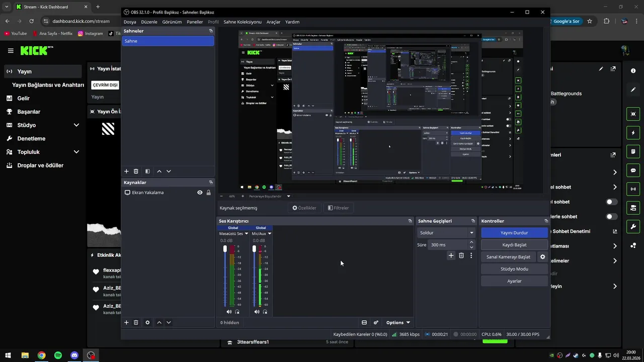Toggle lock on Ekran Yakalama source
Screen dimensions: 644x362
click(x=208, y=193)
